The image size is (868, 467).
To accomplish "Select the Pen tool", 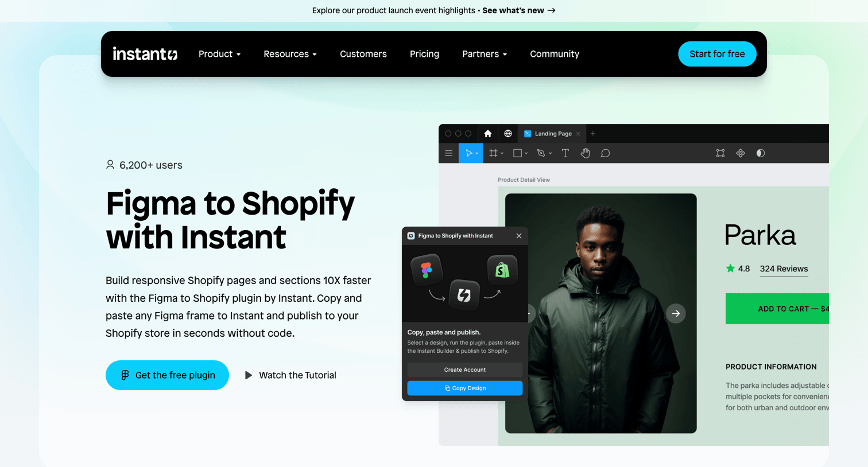I will [541, 153].
